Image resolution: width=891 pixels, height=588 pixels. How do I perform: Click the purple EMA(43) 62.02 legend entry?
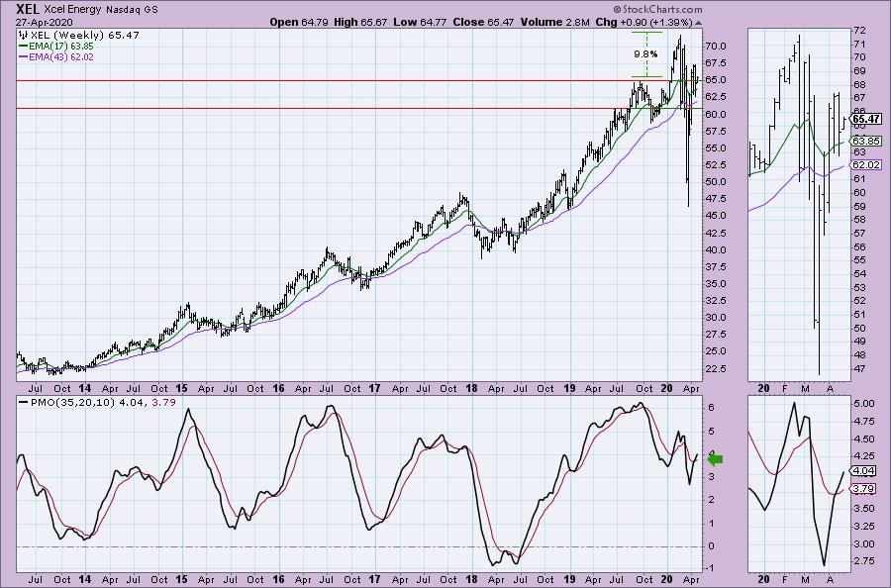point(56,56)
